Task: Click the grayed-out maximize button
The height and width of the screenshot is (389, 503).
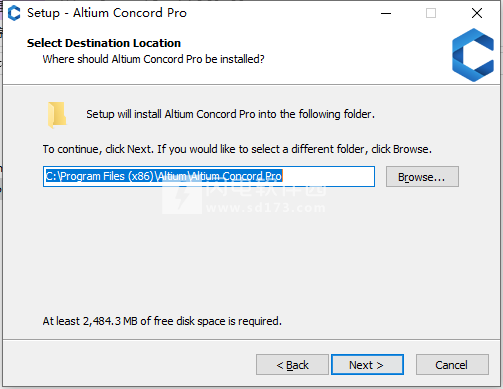Action: pyautogui.click(x=431, y=13)
